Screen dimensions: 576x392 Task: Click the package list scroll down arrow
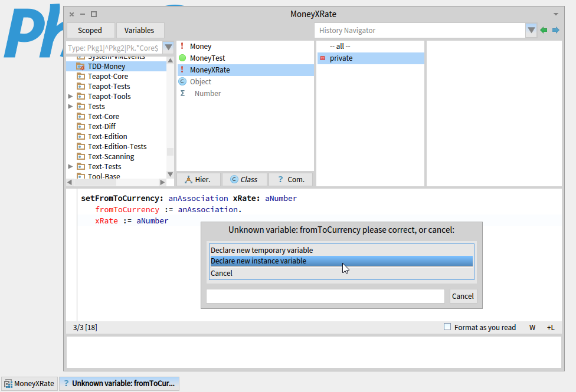click(x=170, y=174)
